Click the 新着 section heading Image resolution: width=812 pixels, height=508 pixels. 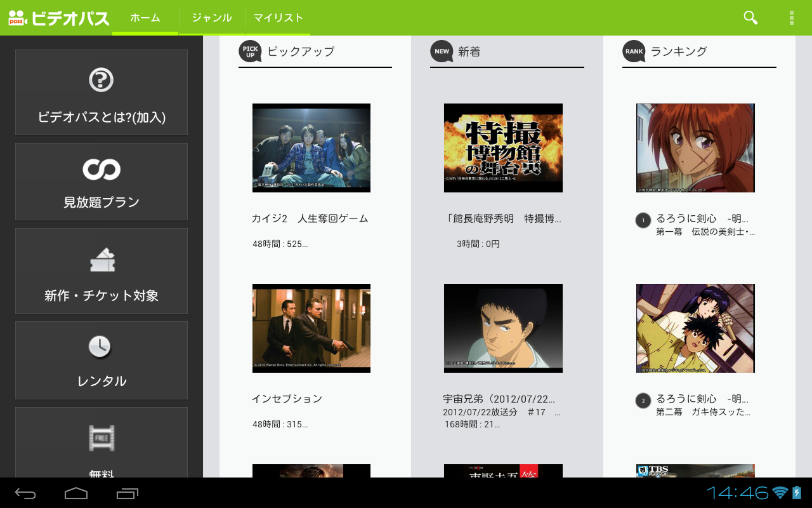[x=469, y=51]
